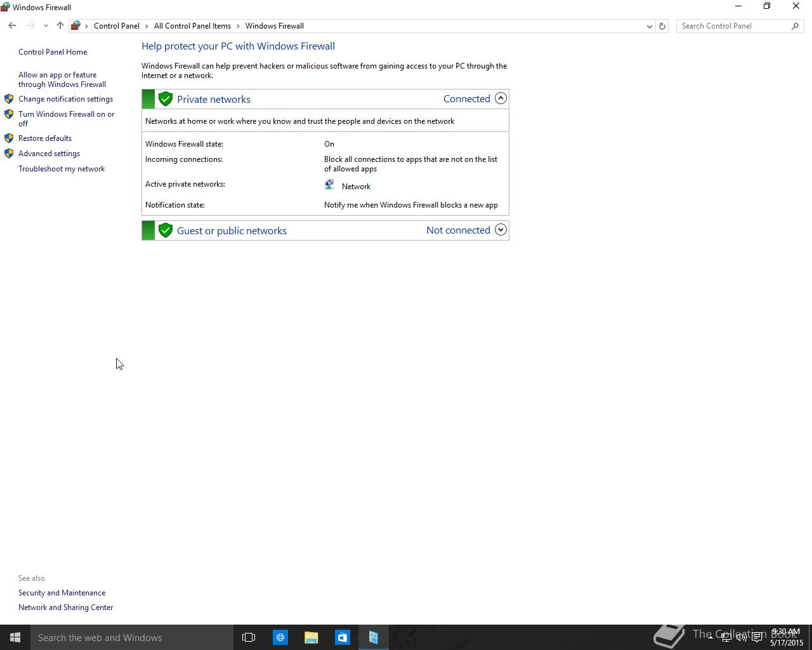Open Change notification settings
Screen dimensions: 812x650
pos(65,99)
